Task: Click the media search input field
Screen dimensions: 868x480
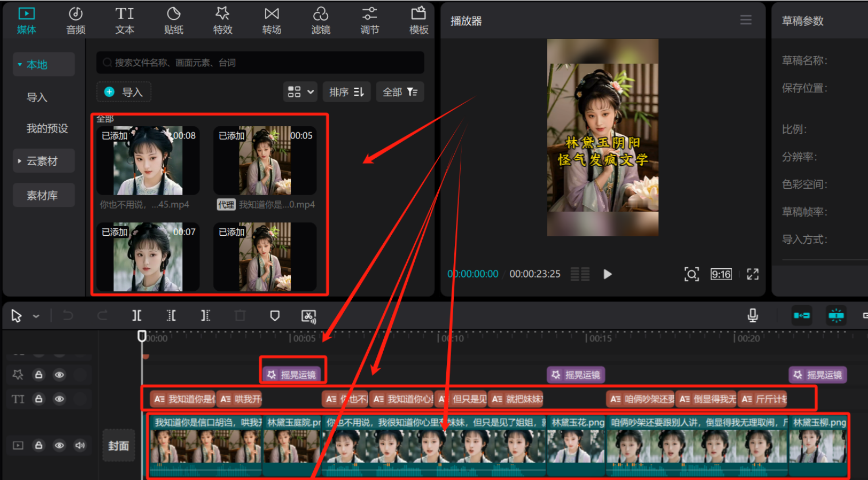Action: point(260,63)
